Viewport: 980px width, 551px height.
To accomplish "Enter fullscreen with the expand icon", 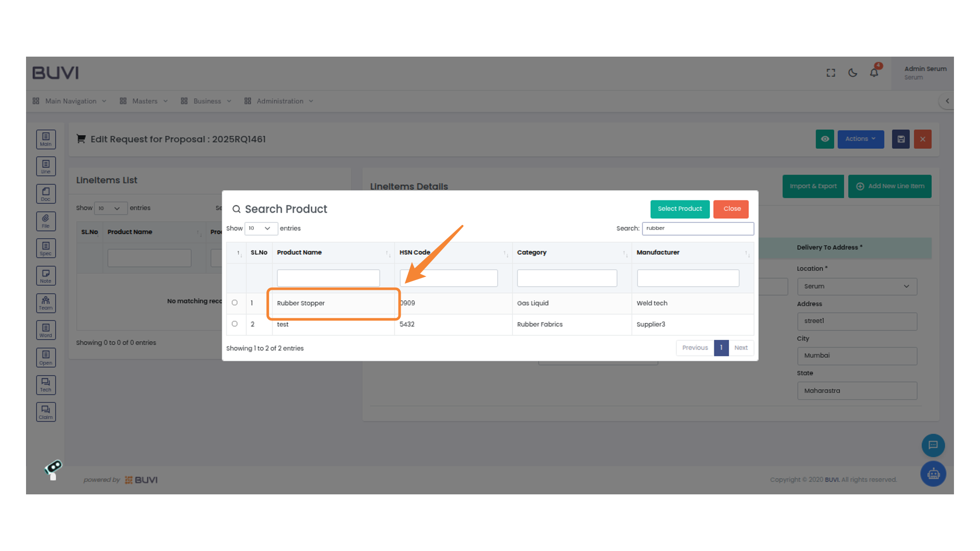I will click(831, 73).
